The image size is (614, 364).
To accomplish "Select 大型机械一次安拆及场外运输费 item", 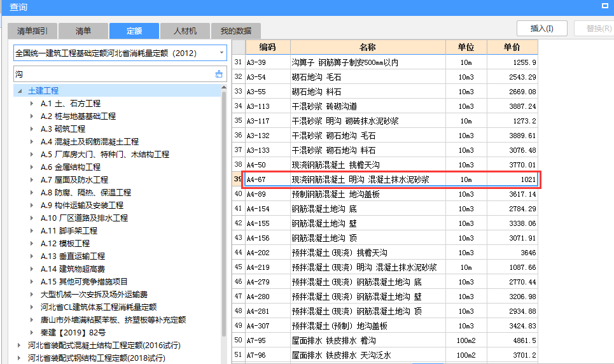I will pyautogui.click(x=94, y=294).
